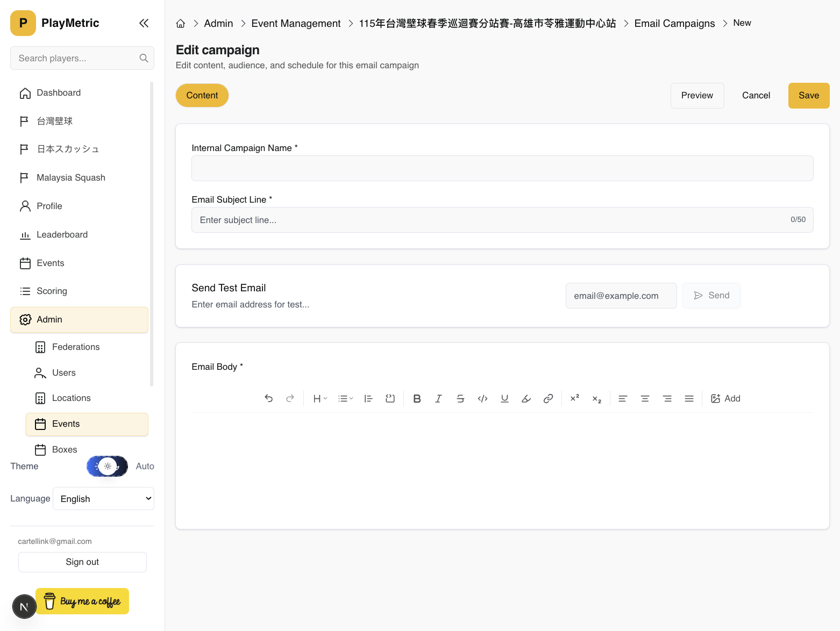Screen dimensions: 840x631
Task: Click the home breadcrumb icon
Action: (x=181, y=24)
